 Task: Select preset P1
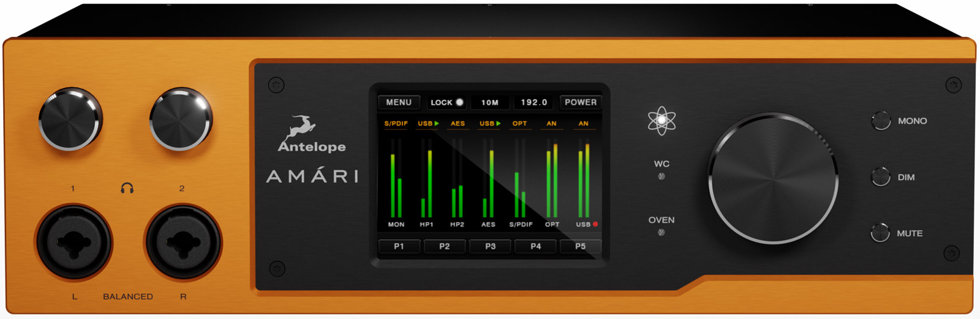click(399, 247)
